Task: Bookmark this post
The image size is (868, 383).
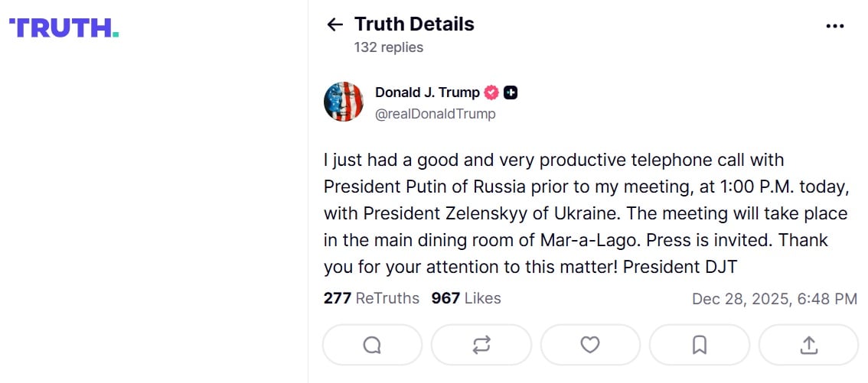Action: pos(699,346)
